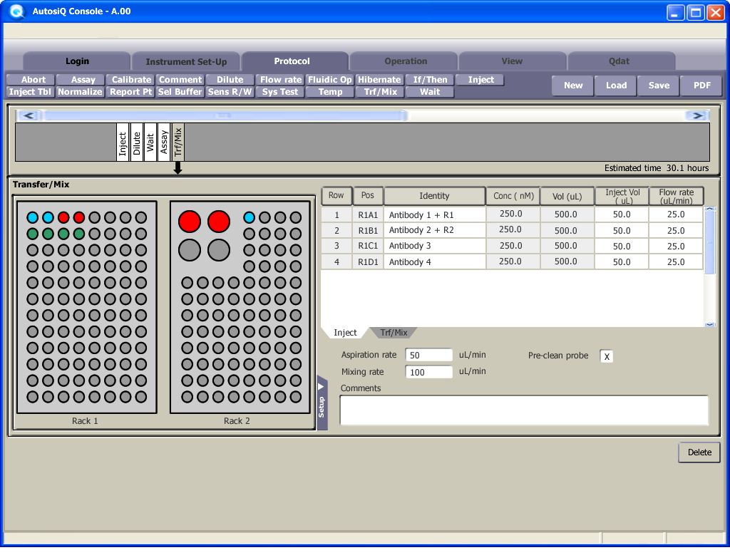Click the timeline horizontal scrollbar thumb
730x560 pixels.
224,115
